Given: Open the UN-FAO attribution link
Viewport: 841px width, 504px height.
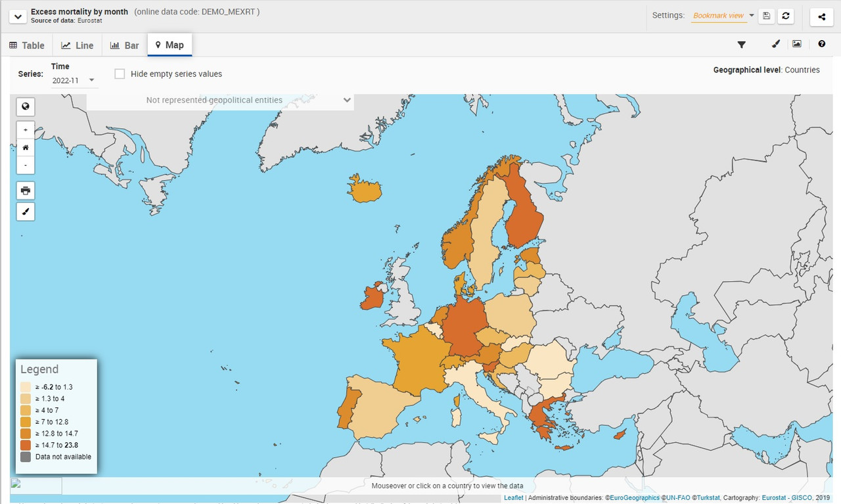Looking at the screenshot, I should (x=679, y=498).
